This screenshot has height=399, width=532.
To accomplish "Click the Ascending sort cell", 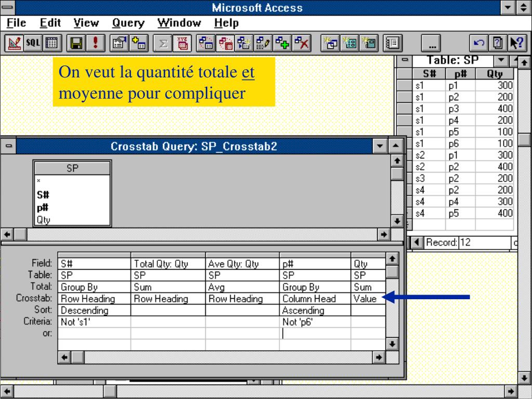I will 315,310.
